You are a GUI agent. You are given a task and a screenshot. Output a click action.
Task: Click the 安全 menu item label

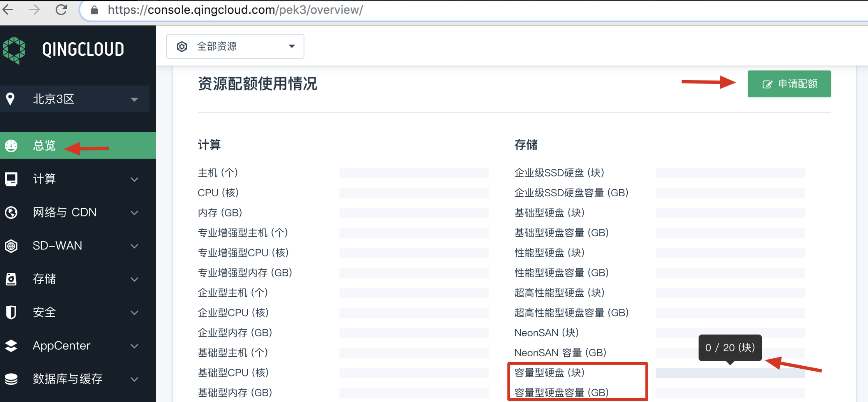point(44,312)
